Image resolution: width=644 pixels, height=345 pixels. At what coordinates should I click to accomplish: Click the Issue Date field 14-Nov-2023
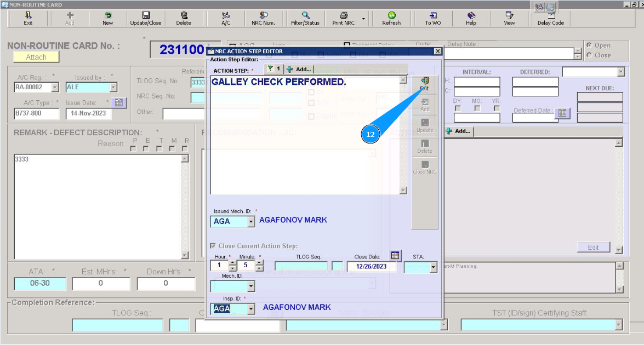click(88, 114)
